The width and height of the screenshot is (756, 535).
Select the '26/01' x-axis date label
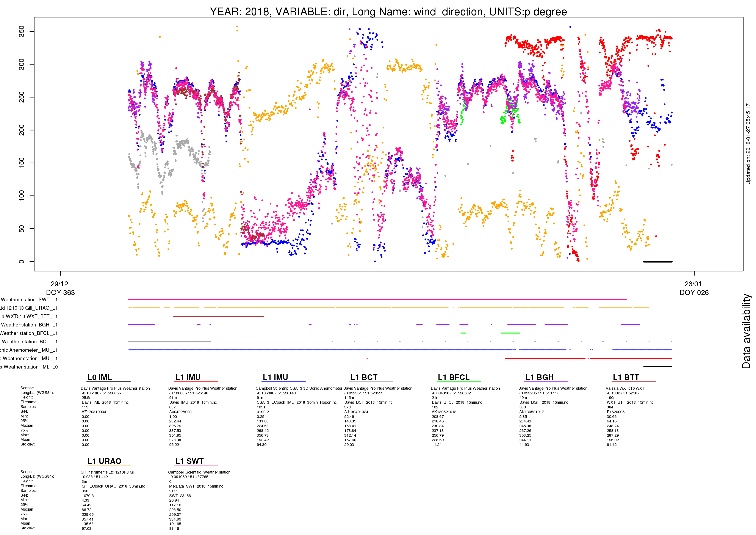693,284
